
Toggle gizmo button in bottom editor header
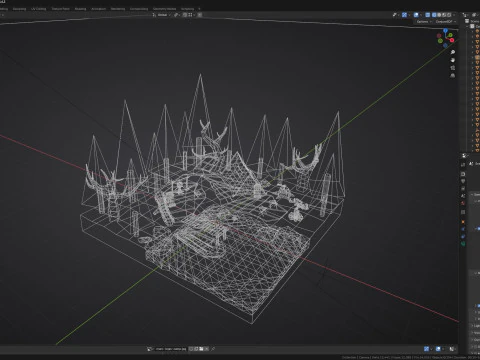tap(426, 349)
